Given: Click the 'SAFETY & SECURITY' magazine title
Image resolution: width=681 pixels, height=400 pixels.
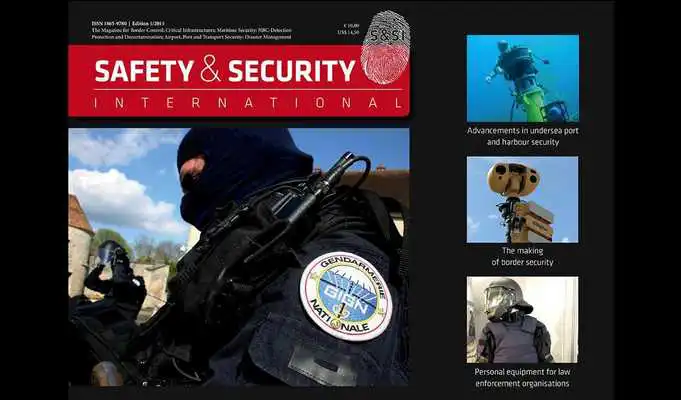Looking at the screenshot, I should [x=225, y=71].
